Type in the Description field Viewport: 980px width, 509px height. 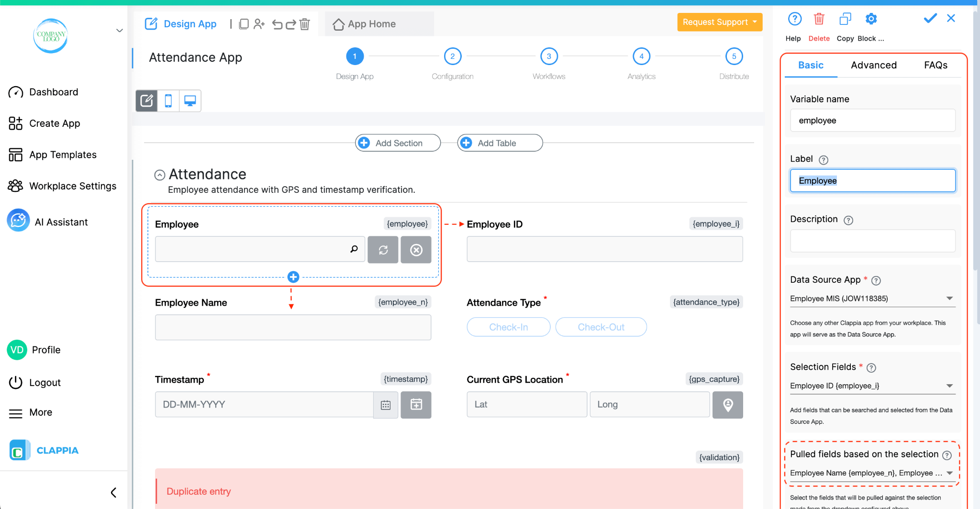(x=872, y=241)
